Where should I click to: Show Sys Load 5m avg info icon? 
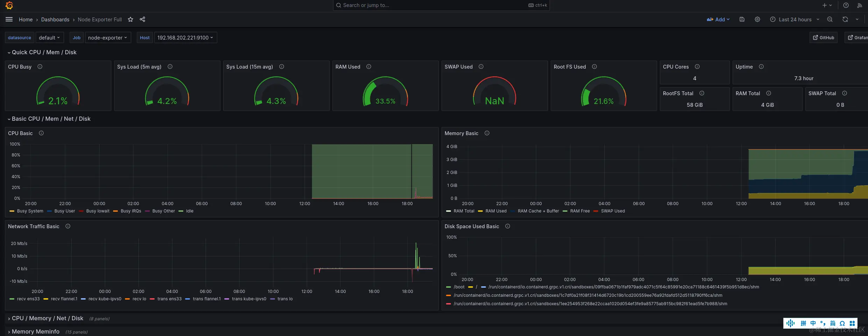(x=170, y=66)
